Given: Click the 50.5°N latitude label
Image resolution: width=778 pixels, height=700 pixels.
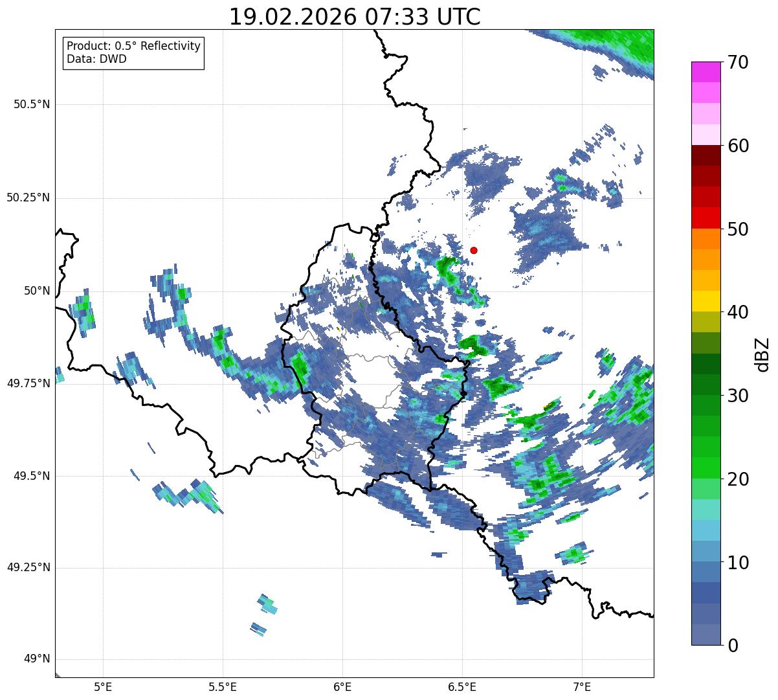Looking at the screenshot, I should point(32,104).
